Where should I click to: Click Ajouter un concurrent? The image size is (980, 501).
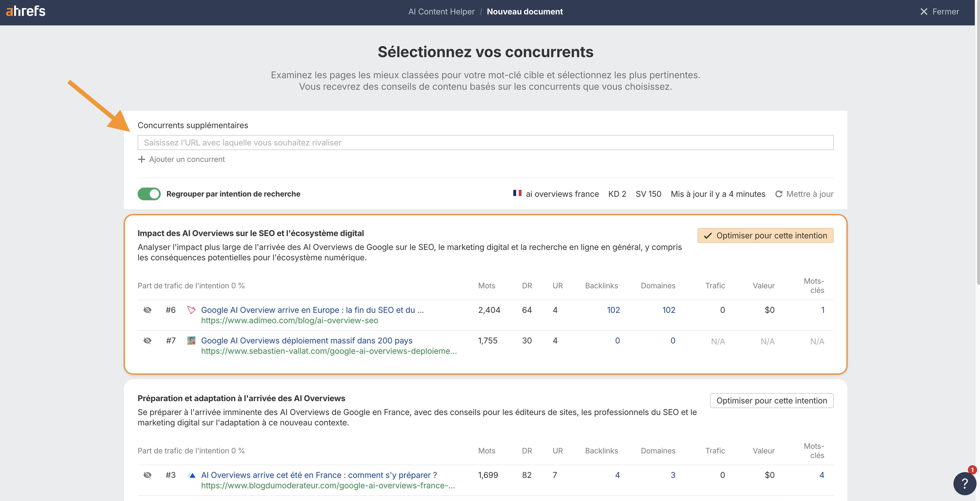181,159
